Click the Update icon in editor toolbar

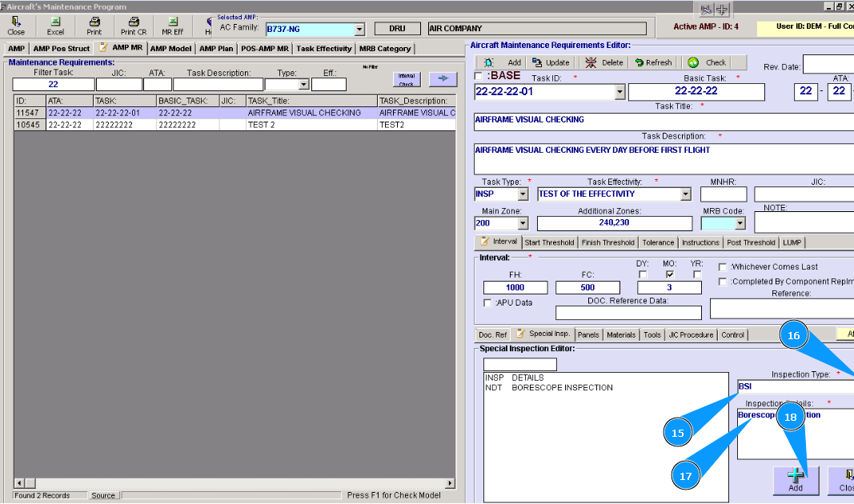coord(537,62)
